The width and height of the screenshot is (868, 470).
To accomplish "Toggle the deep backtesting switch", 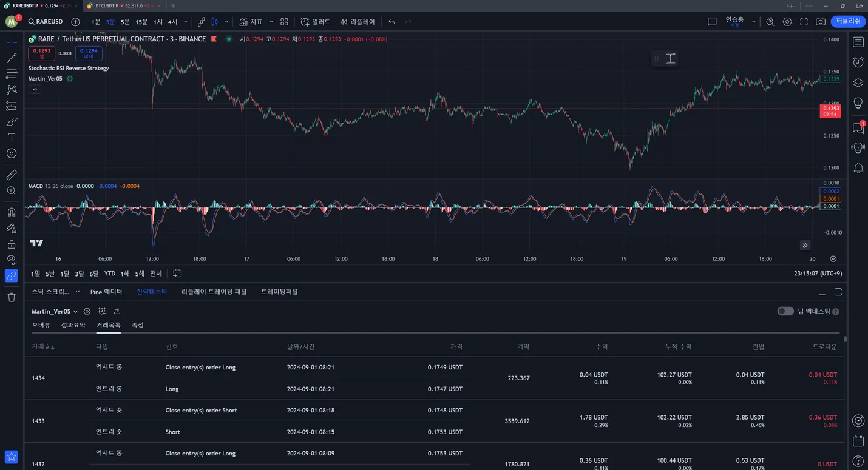I will coord(785,311).
